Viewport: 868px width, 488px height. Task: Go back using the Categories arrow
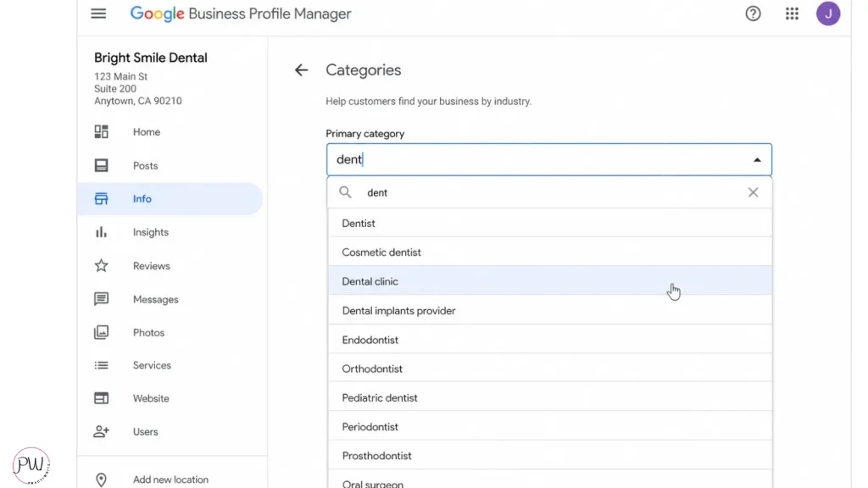pos(301,70)
